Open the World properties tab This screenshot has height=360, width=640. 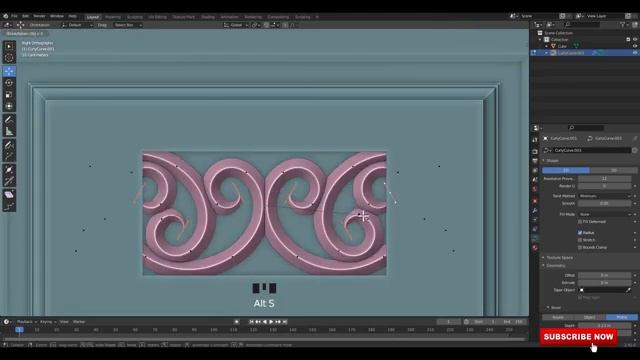535,189
